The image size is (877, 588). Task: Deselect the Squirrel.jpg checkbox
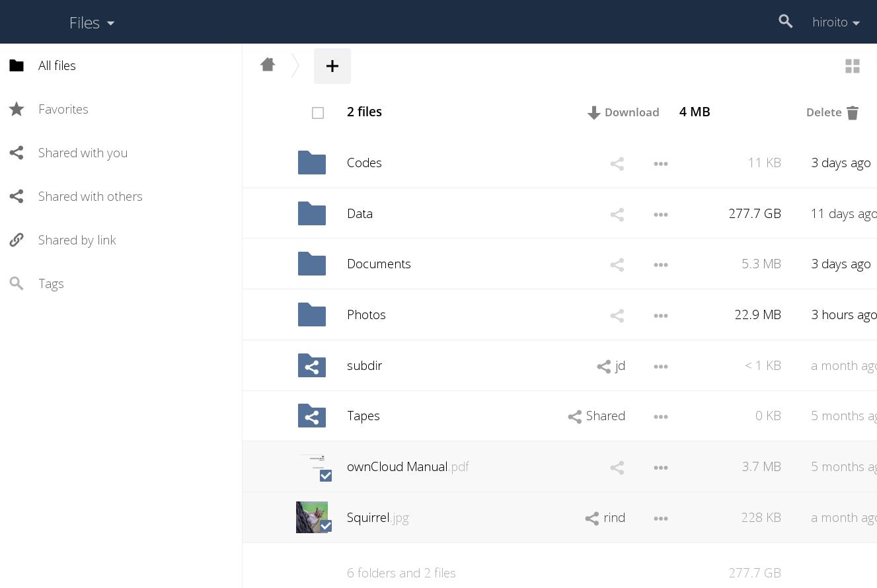(326, 526)
